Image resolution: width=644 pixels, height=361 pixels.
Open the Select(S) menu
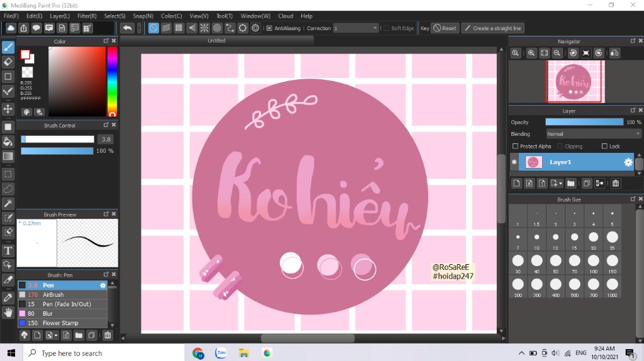tap(114, 16)
